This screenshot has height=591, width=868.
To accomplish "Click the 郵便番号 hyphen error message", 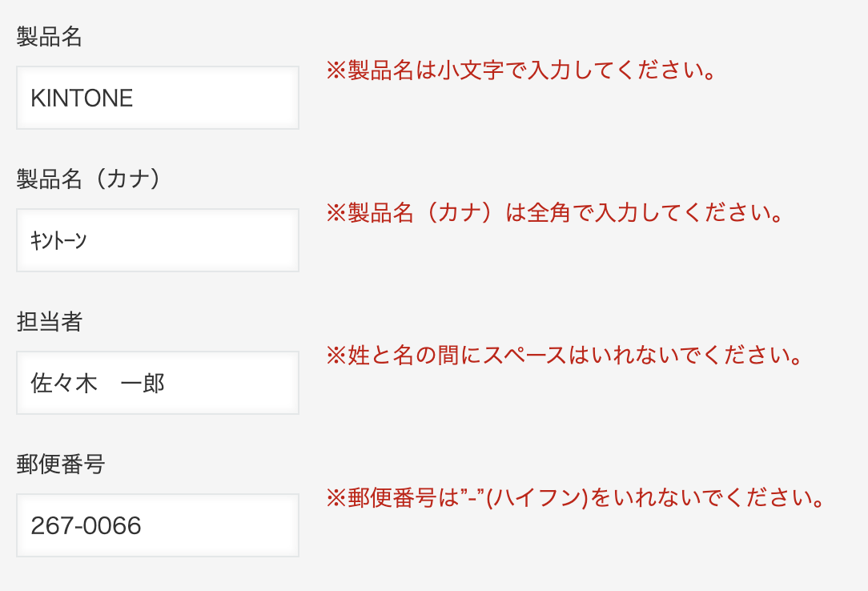I will [576, 498].
